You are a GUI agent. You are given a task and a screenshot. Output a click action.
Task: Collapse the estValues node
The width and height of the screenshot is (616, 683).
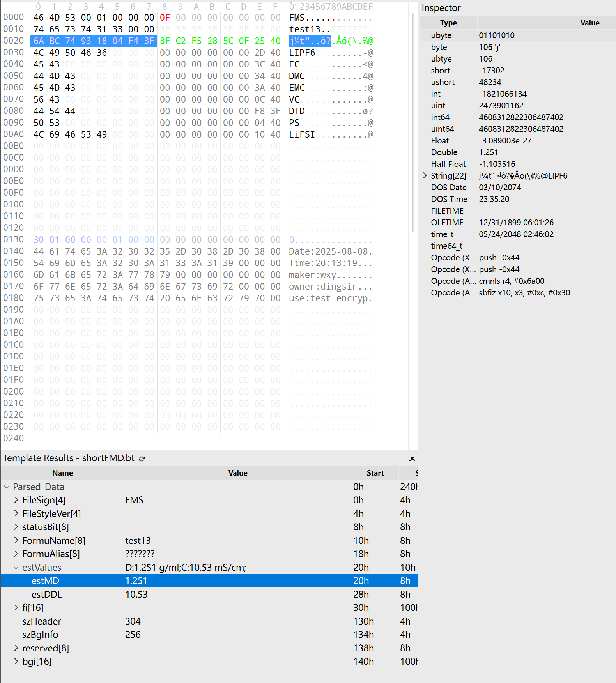coord(16,568)
